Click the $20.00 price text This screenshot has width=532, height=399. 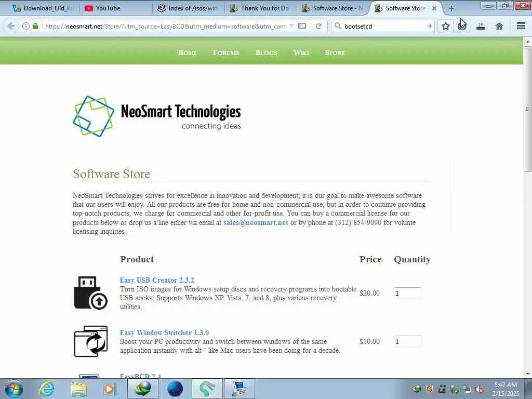369,293
